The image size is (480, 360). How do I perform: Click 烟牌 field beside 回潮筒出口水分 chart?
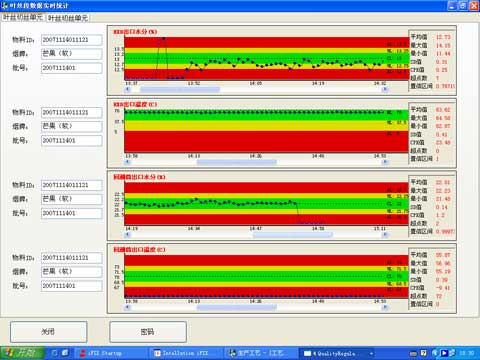72,199
